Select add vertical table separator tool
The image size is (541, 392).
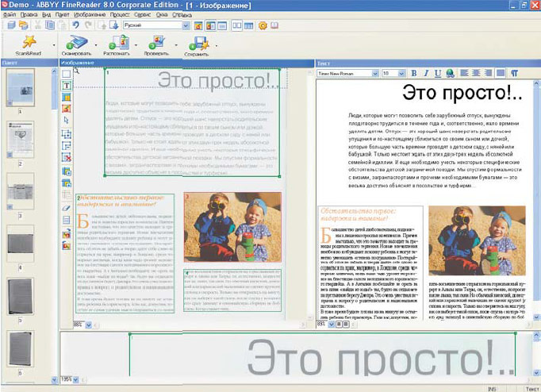(67, 171)
